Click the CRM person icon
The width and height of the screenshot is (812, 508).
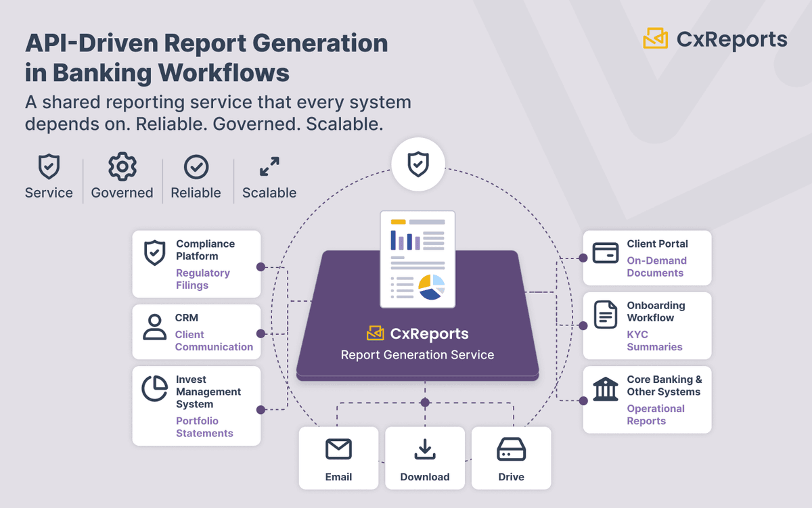click(155, 327)
